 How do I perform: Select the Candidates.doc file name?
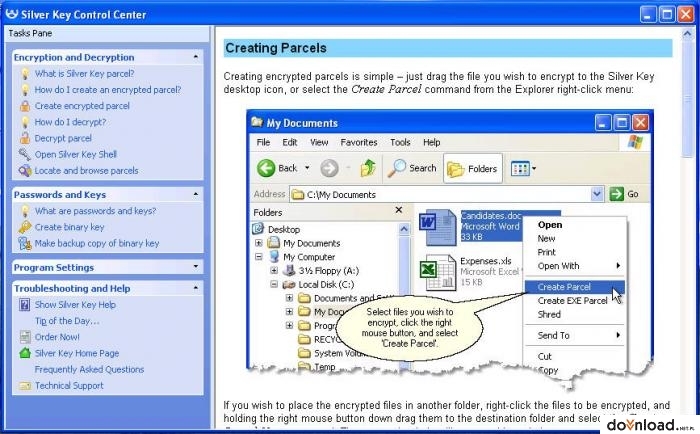point(491,216)
